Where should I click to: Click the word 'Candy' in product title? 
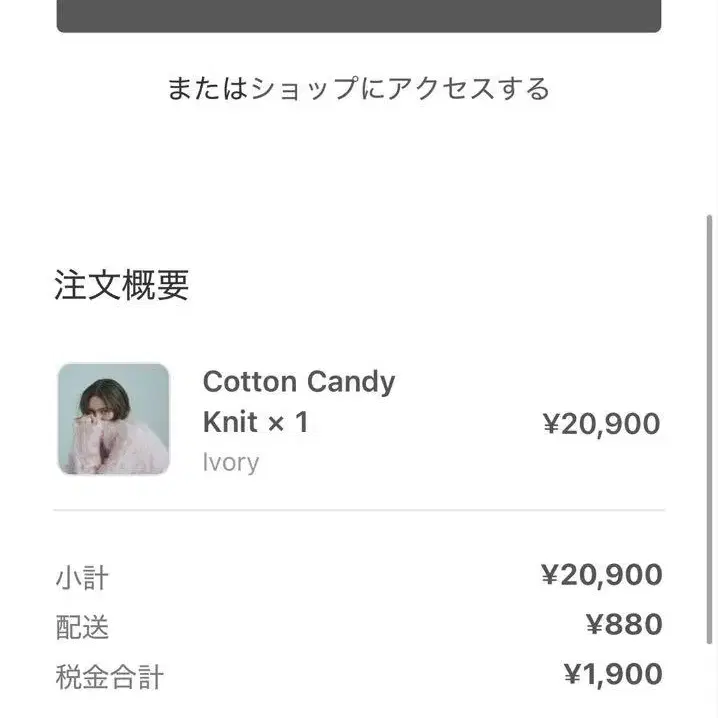pyautogui.click(x=350, y=382)
